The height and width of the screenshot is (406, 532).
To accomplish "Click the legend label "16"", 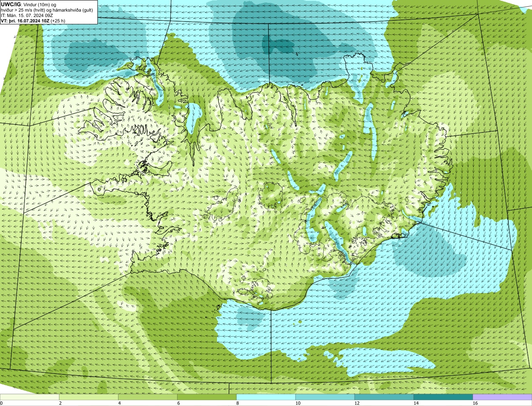I will pos(475,403).
